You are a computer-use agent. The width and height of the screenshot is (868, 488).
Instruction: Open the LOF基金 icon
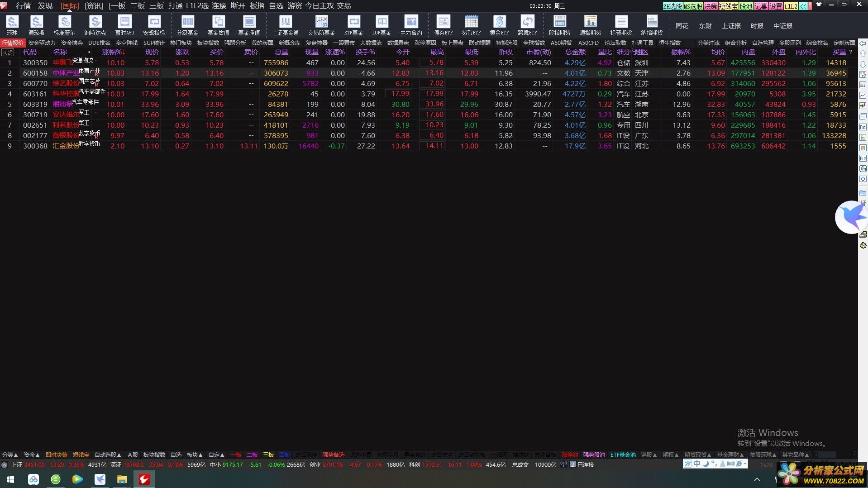(x=382, y=25)
